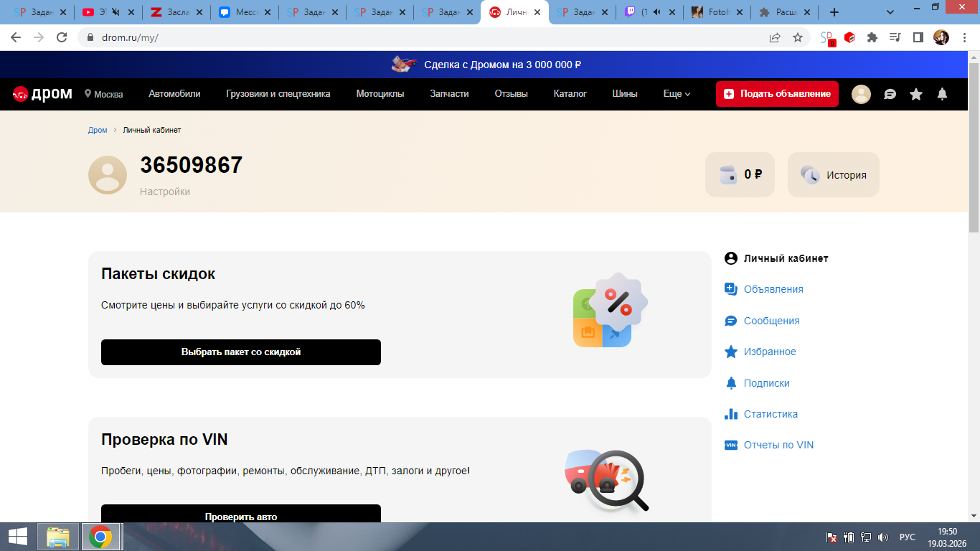Click the Drom logo in the header
Viewport: 980px width, 551px height.
coord(42,94)
